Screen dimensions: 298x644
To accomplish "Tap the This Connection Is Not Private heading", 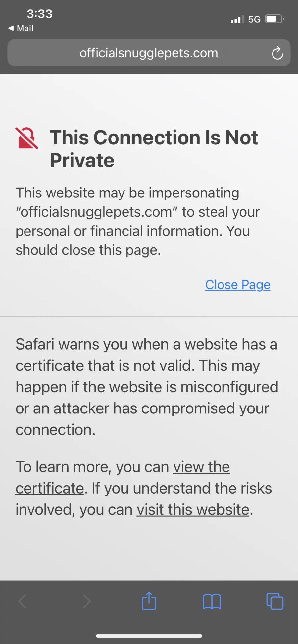I will coord(154,149).
